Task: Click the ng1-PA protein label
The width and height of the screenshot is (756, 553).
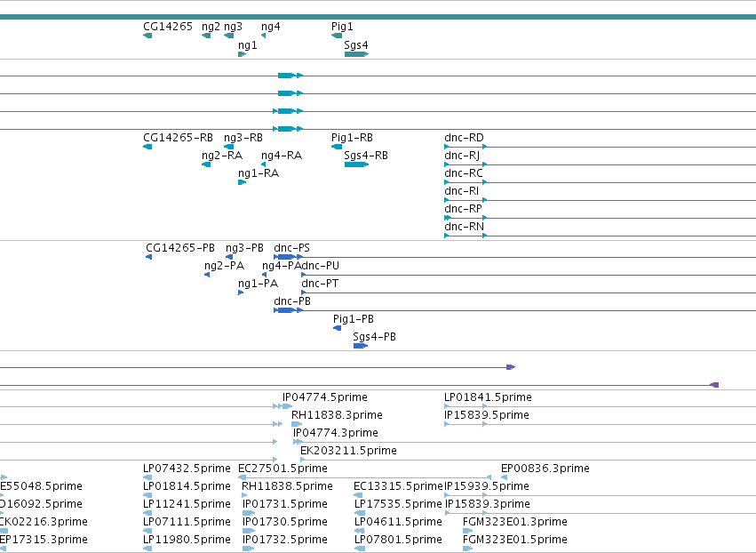Action: click(258, 284)
